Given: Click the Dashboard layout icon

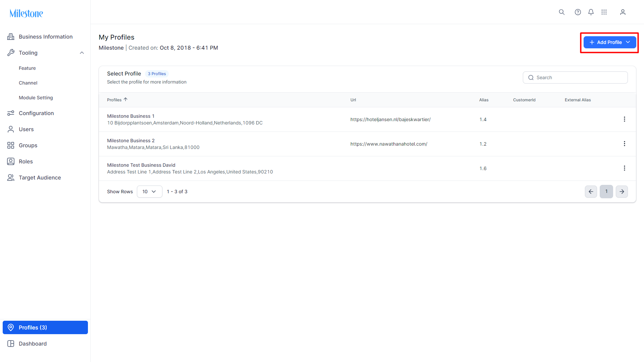Looking at the screenshot, I should point(11,344).
